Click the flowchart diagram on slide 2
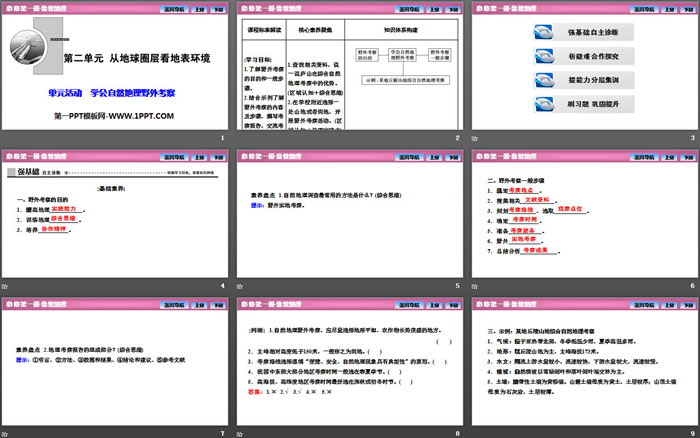700x438 pixels. click(x=403, y=66)
